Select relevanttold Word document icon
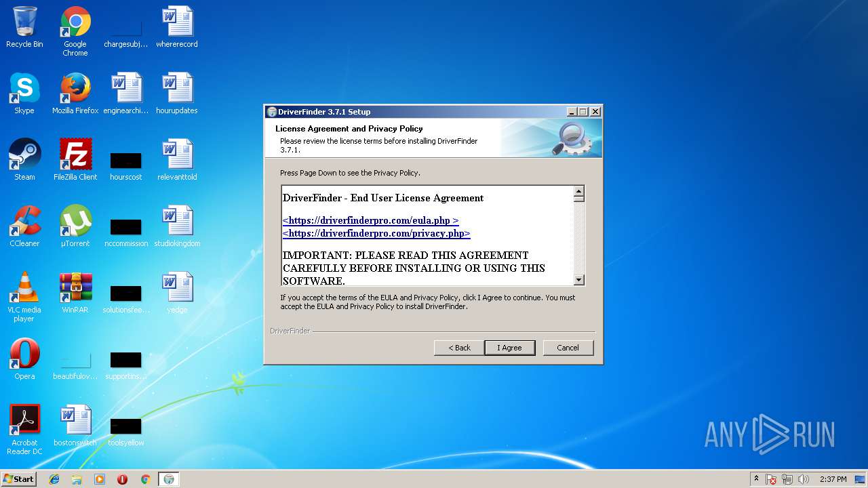The height and width of the screenshot is (488, 868). [177, 160]
